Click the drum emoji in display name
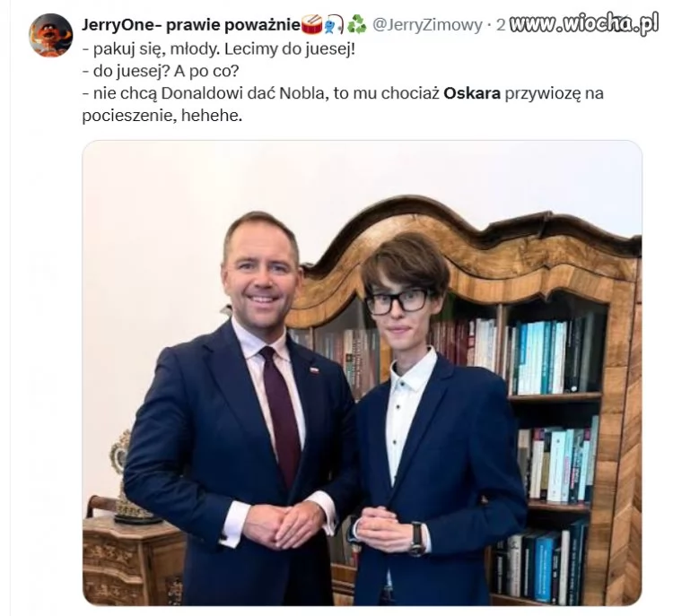 [312, 25]
